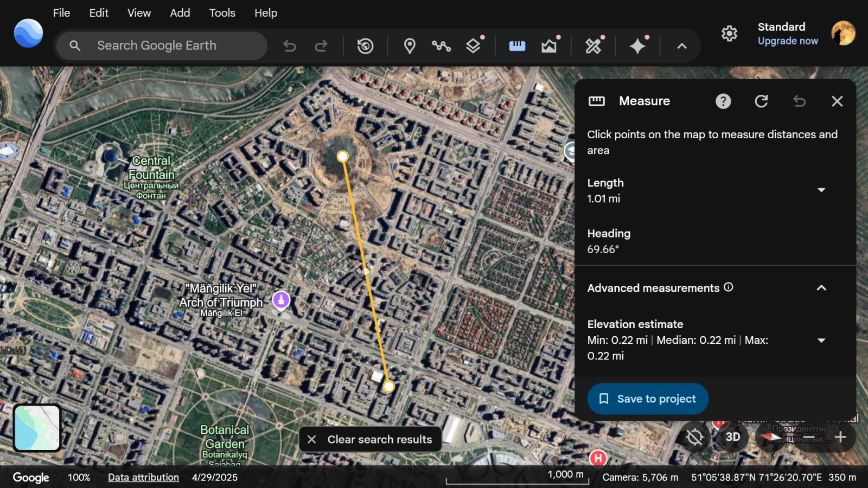Open the Length units dropdown
868x488 pixels.
tap(821, 190)
